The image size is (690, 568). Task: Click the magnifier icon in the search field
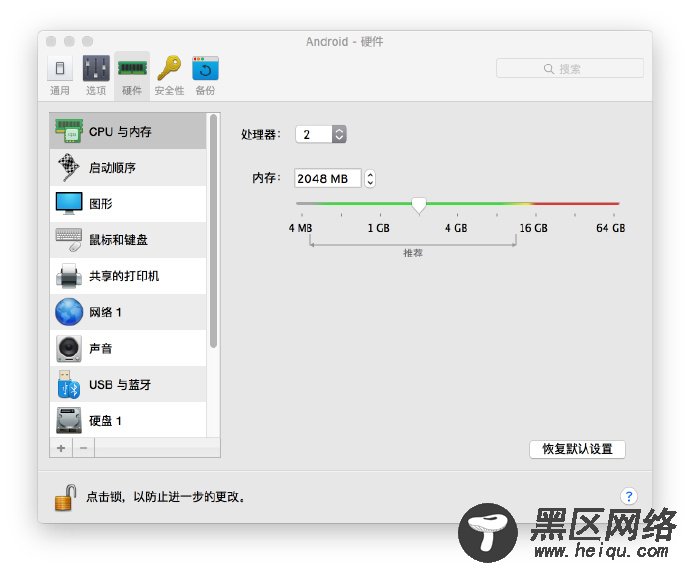click(548, 69)
